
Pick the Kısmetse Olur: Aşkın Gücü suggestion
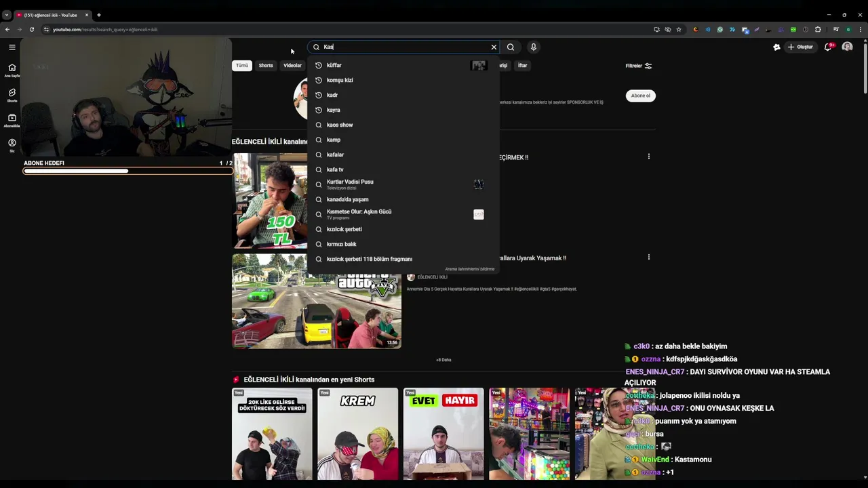pos(403,214)
